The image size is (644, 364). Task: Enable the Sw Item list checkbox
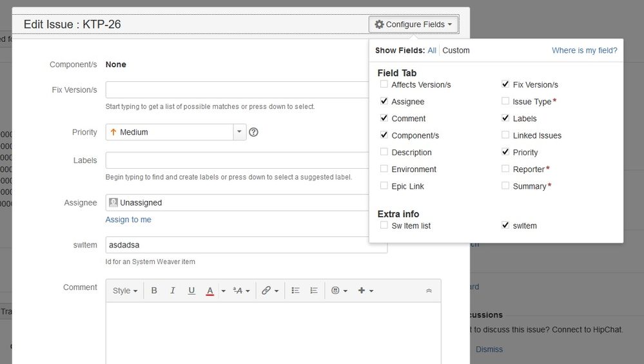pos(384,225)
